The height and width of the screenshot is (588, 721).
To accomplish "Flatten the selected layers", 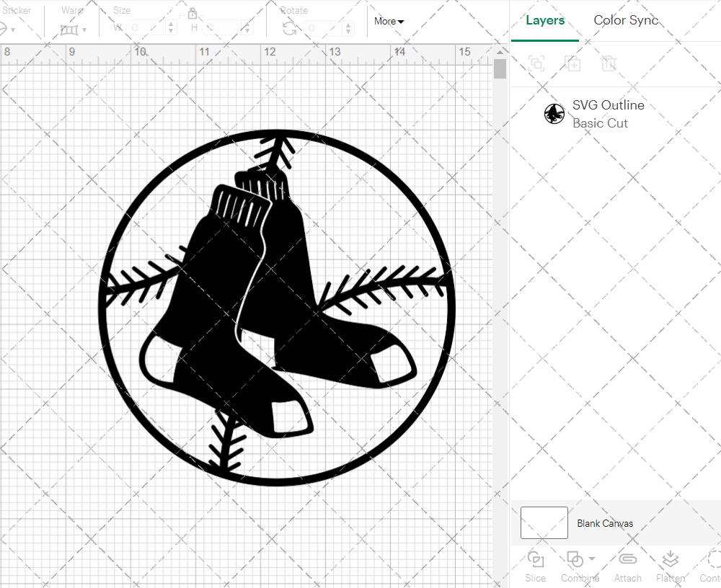I will pos(670,560).
